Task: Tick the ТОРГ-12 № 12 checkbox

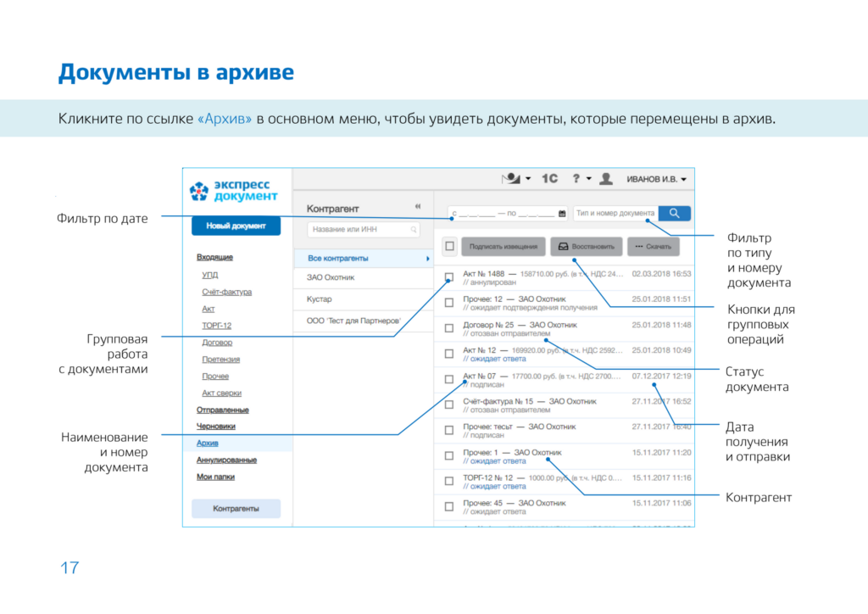Action: (449, 481)
